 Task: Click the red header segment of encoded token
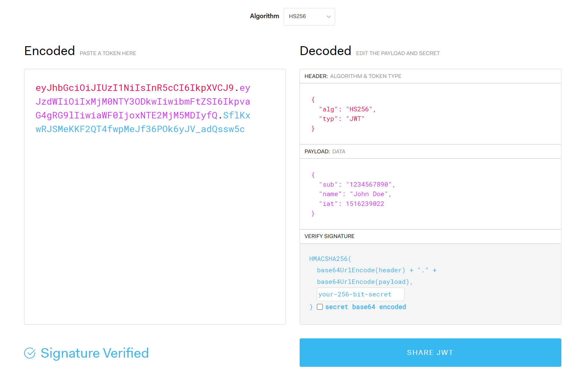pyautogui.click(x=134, y=88)
